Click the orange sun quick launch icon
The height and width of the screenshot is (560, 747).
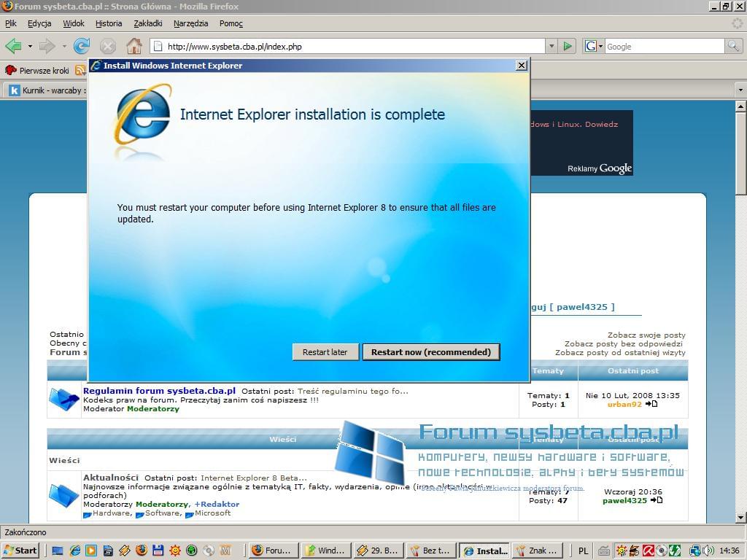tap(175, 551)
